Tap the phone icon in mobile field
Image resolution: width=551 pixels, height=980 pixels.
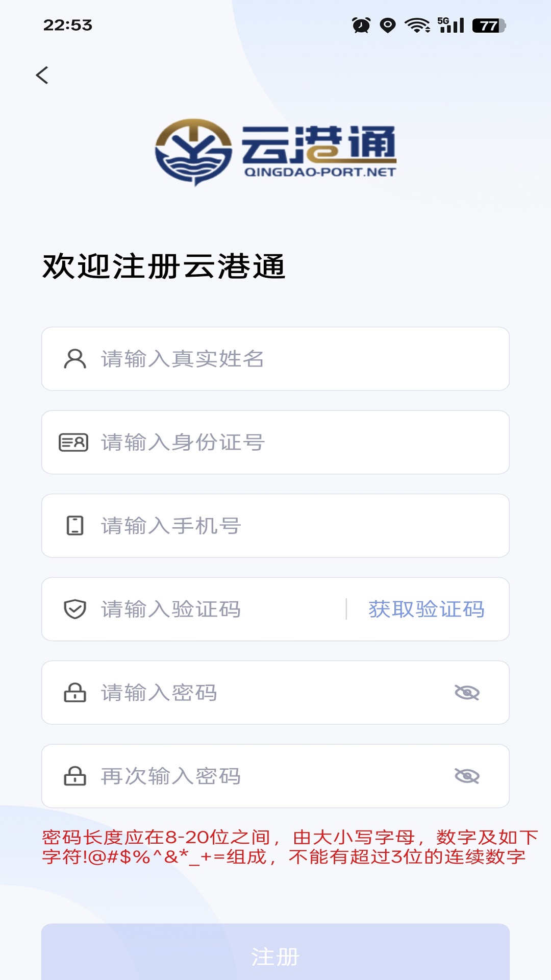click(75, 526)
